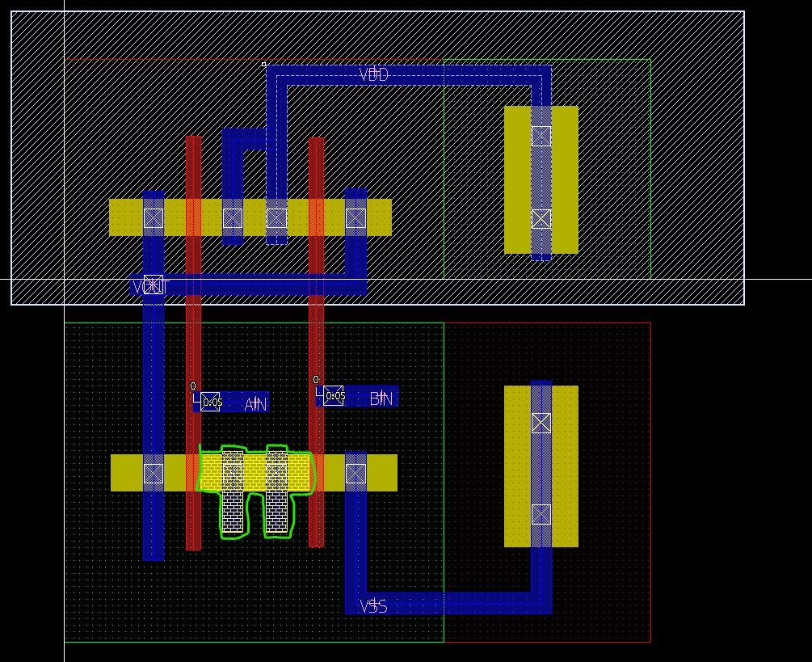Select the VSS net label
Image resolution: width=812 pixels, height=662 pixels.
click(373, 606)
